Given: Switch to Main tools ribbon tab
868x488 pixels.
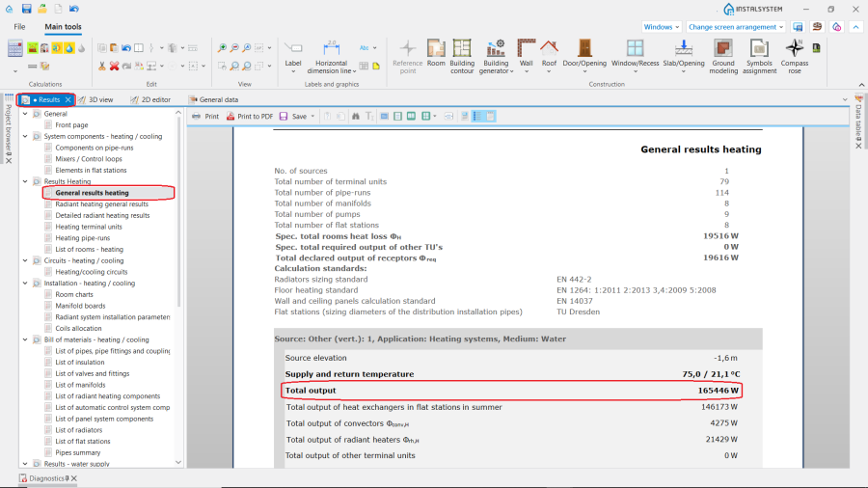Looking at the screenshot, I should 63,27.
